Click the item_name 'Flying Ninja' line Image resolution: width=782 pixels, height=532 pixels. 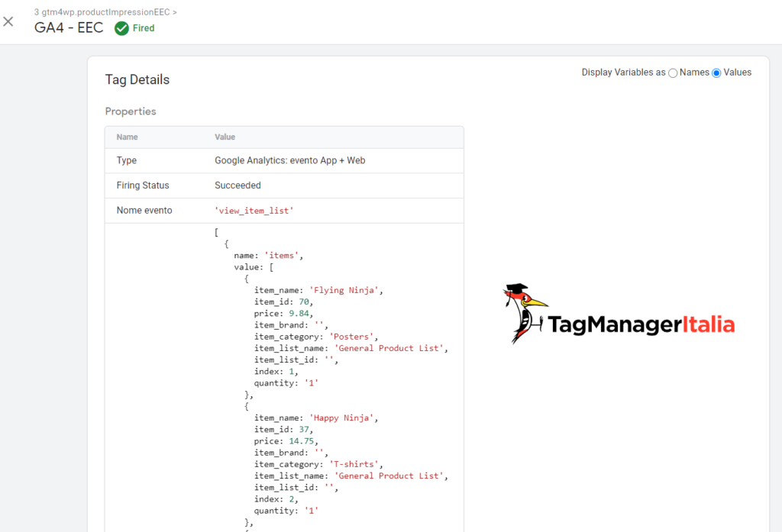click(318, 290)
